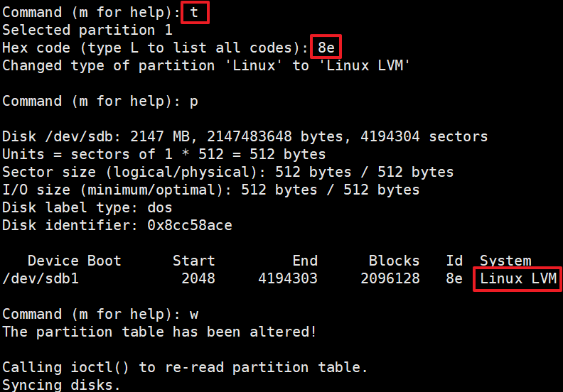This screenshot has height=392, width=563.
Task: Click the typed 'w' command
Action: tap(194, 315)
